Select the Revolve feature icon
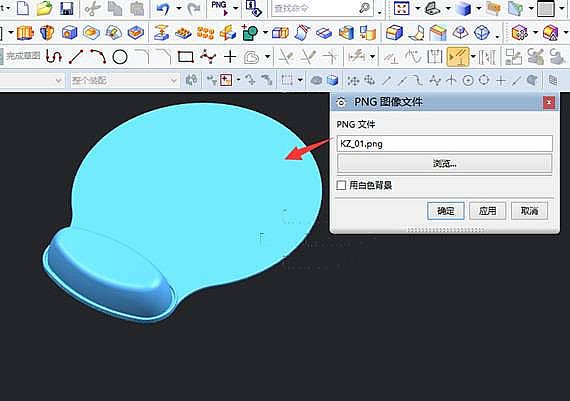570x401 pixels. tap(47, 33)
